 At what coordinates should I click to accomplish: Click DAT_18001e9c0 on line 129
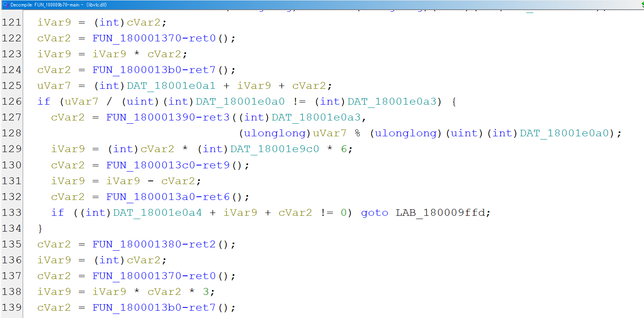pyautogui.click(x=275, y=149)
